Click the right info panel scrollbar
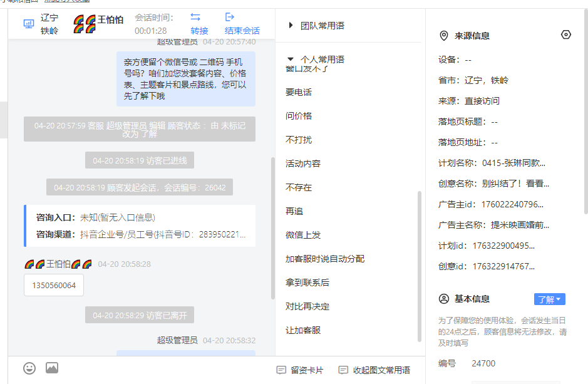This screenshot has width=588, height=384. click(x=585, y=112)
